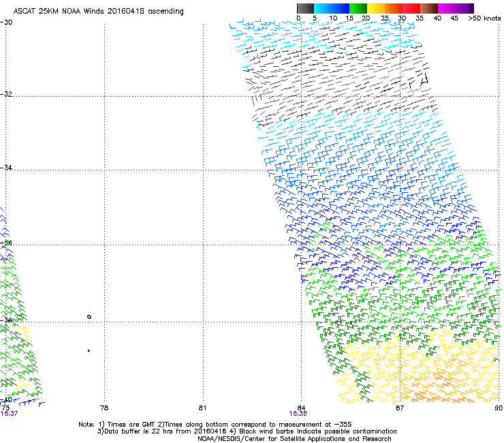This screenshot has width=504, height=443.
Task: Click the '-40' latitude axis label
Action: (x=6, y=399)
